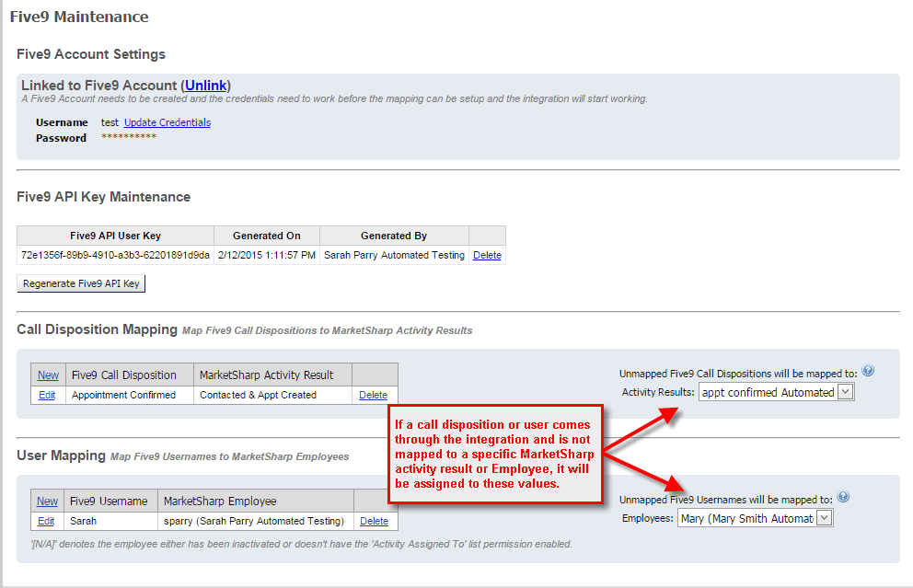Viewport: 913px width, 588px height.
Task: Delete the Appointment Confirmed disposition mapping
Action: 374,395
